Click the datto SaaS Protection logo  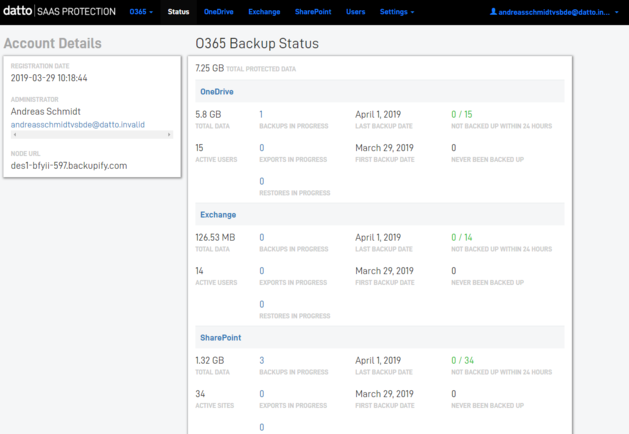[59, 11]
